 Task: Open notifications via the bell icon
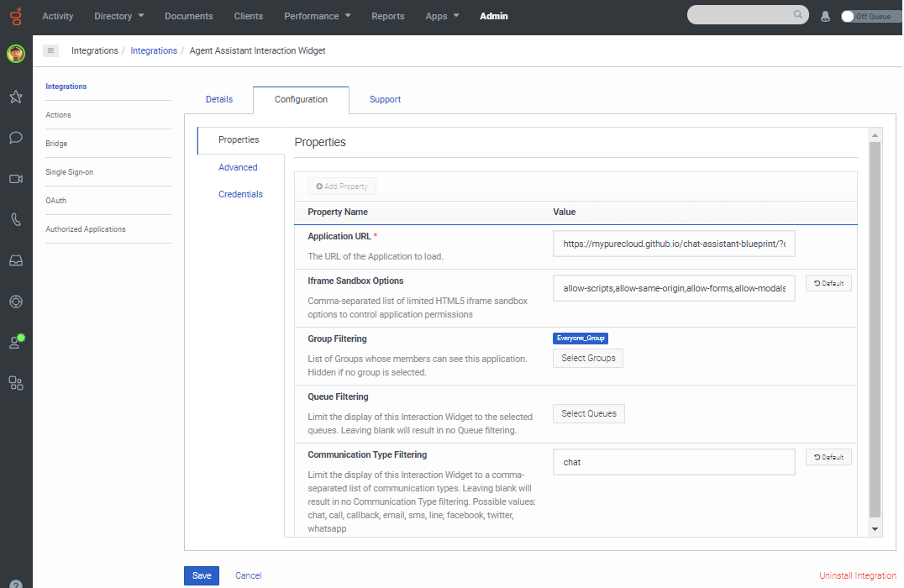pyautogui.click(x=824, y=15)
